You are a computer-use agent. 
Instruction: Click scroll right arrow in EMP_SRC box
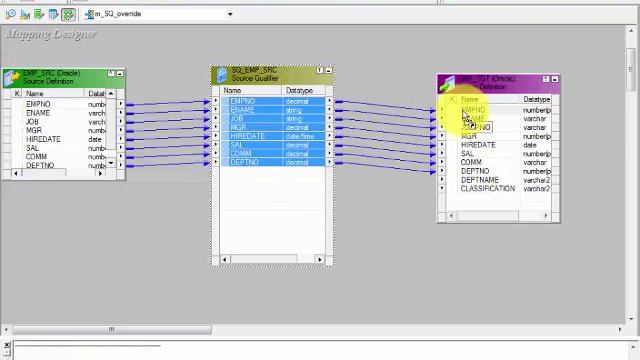101,173
